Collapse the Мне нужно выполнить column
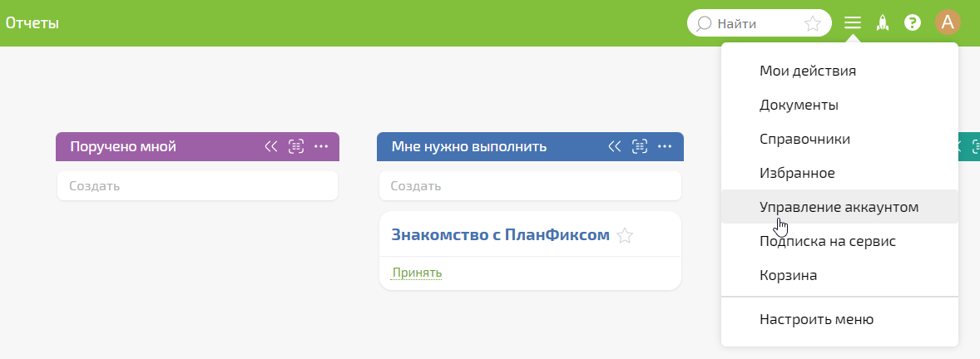The width and height of the screenshot is (980, 359). coord(615,146)
